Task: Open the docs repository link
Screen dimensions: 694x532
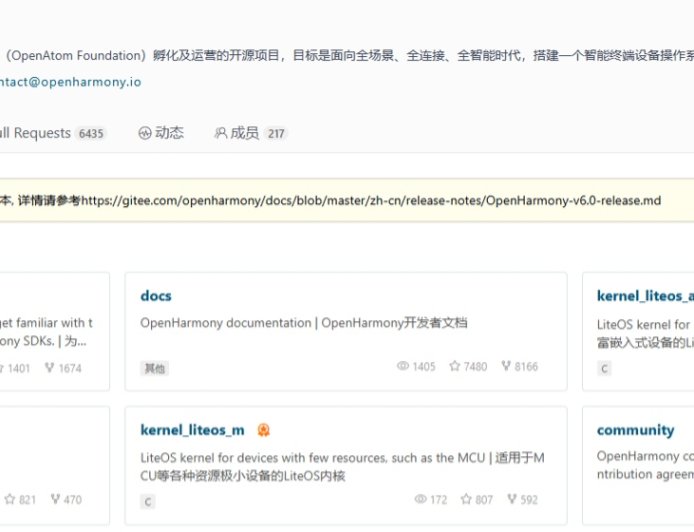Action: [156, 296]
